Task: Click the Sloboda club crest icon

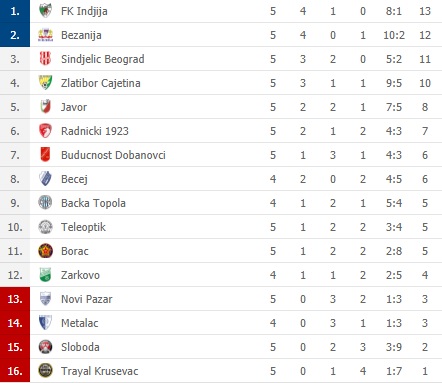Action: pyautogui.click(x=45, y=347)
